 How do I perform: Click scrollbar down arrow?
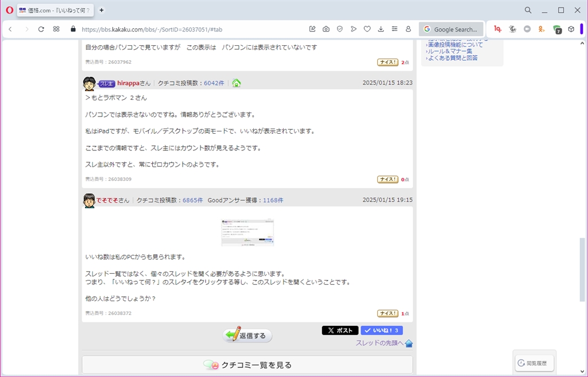(582, 372)
